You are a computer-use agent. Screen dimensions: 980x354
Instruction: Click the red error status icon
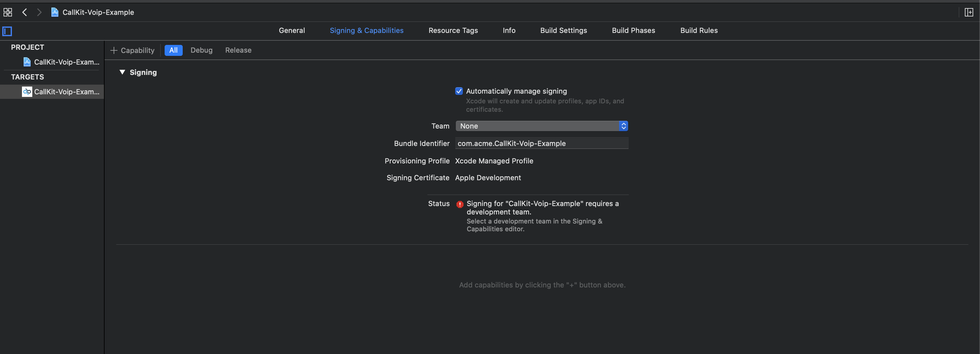[x=460, y=204]
